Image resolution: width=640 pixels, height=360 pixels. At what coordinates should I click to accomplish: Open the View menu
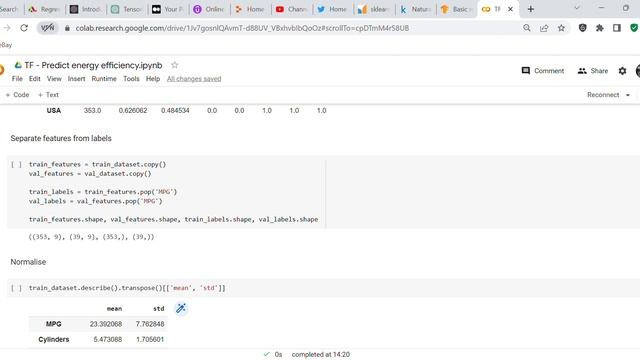click(54, 79)
